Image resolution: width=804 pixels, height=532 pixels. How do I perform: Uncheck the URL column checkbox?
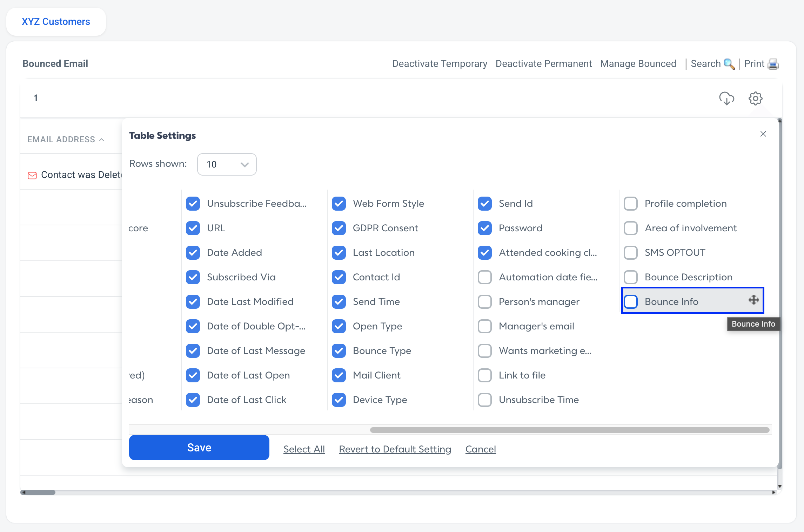(x=193, y=228)
